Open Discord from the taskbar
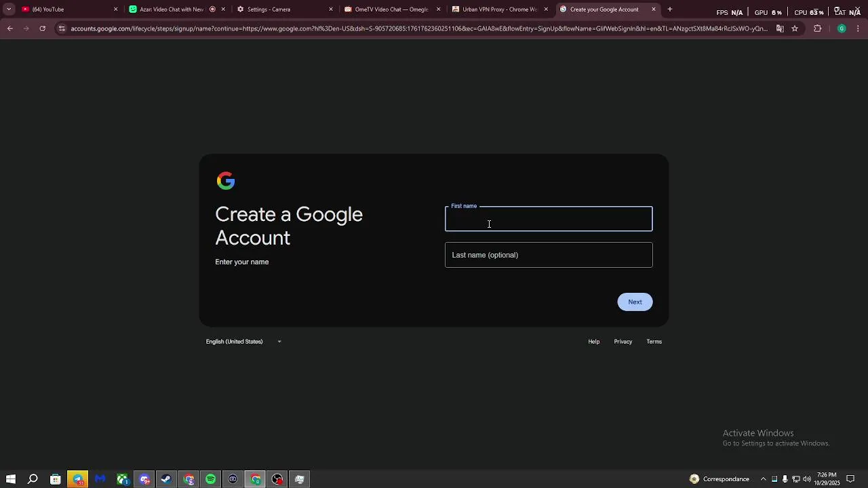The height and width of the screenshot is (488, 868). pos(144,479)
